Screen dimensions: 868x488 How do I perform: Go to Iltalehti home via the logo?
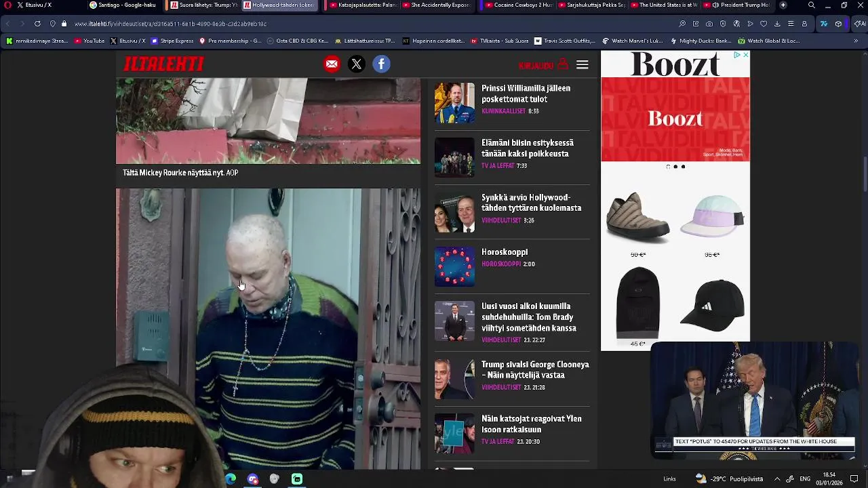[163, 64]
